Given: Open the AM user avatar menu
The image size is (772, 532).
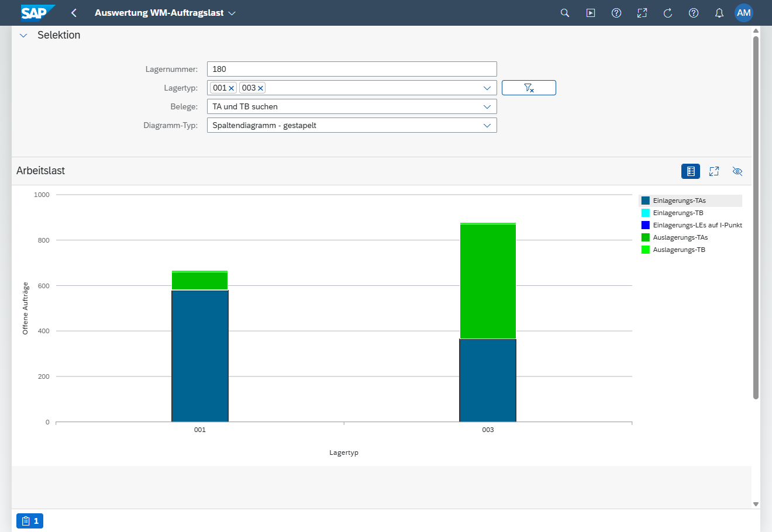Looking at the screenshot, I should pos(744,13).
